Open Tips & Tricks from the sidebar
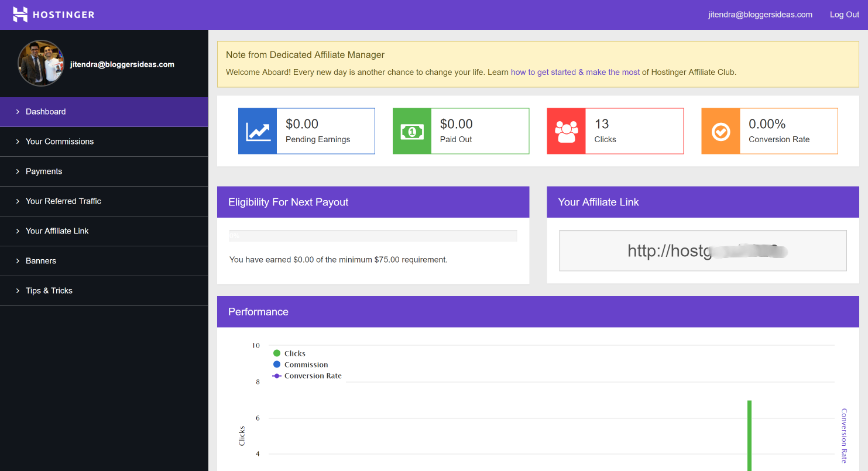Viewport: 868px width, 471px height. pyautogui.click(x=49, y=290)
